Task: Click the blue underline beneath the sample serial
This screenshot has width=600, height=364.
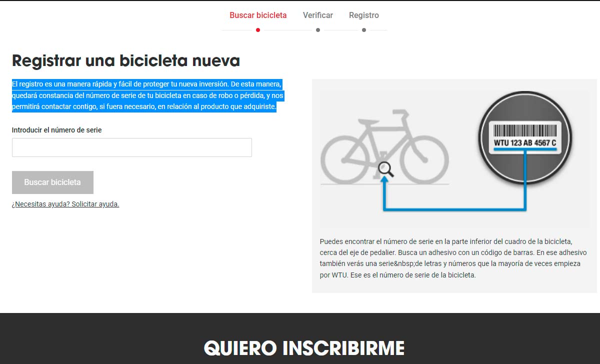Action: 524,149
